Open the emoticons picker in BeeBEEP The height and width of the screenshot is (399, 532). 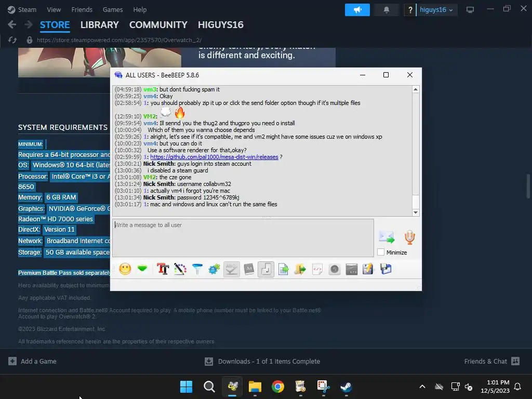125,269
